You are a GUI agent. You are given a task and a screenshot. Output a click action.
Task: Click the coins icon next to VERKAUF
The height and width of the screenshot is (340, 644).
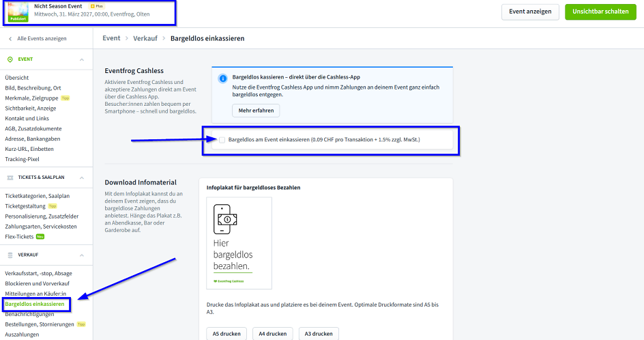[10, 255]
